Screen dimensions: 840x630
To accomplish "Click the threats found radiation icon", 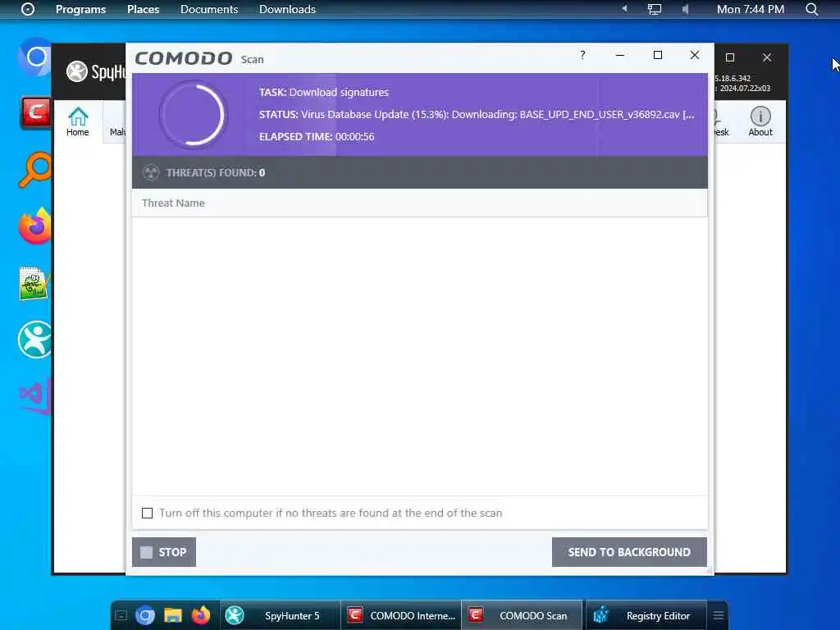I will tap(151, 172).
